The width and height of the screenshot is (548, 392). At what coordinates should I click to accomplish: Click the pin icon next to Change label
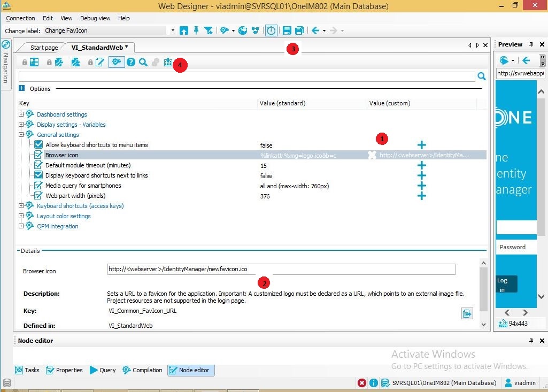196,30
